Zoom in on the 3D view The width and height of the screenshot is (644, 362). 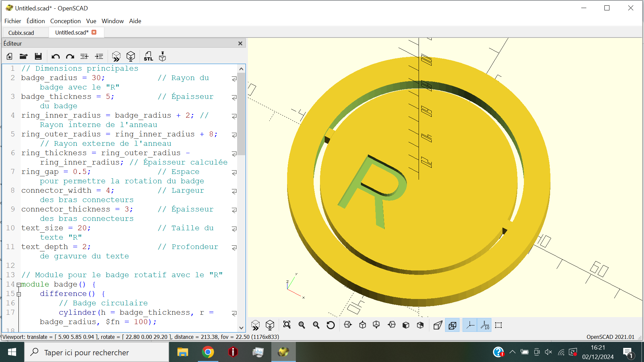[302, 325]
